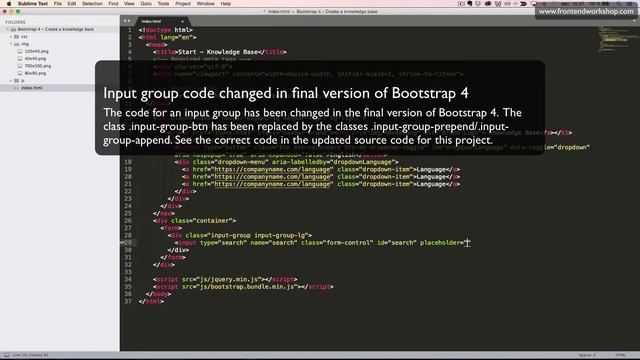
Task: Click the companyname.com/language URL on line 19
Action: click(273, 169)
